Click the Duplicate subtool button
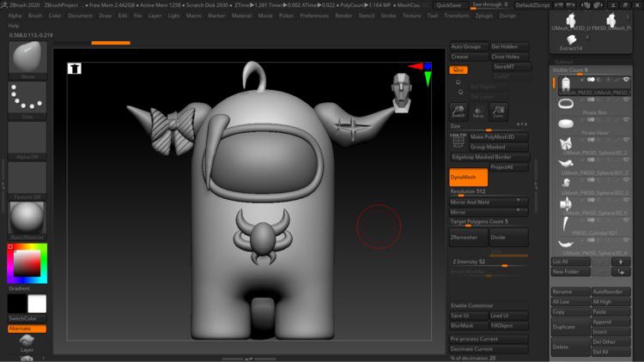This screenshot has width=644, height=362. (x=570, y=327)
